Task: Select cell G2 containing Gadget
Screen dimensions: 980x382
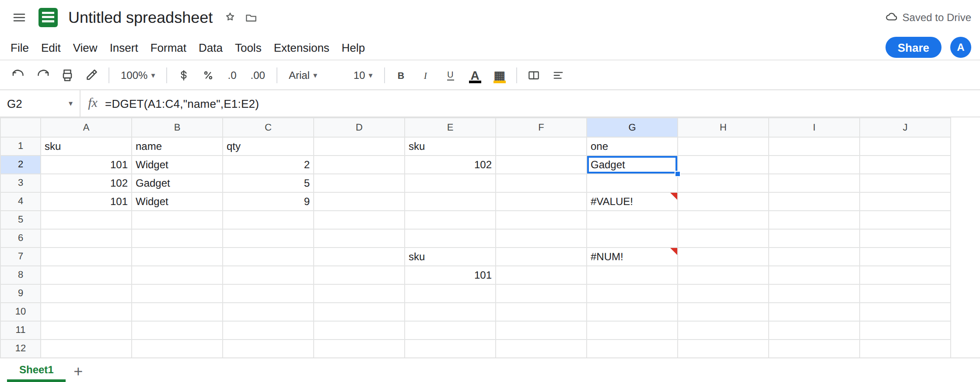Action: [x=632, y=165]
